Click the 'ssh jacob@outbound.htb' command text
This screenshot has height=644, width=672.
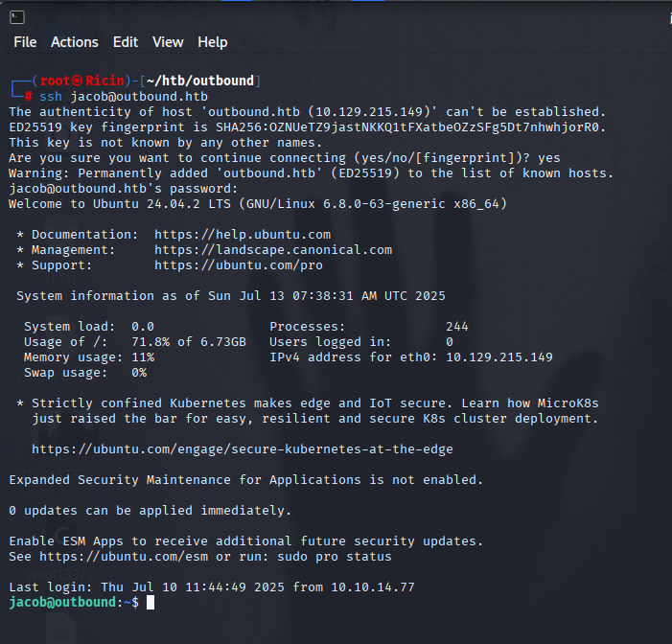[x=124, y=97]
